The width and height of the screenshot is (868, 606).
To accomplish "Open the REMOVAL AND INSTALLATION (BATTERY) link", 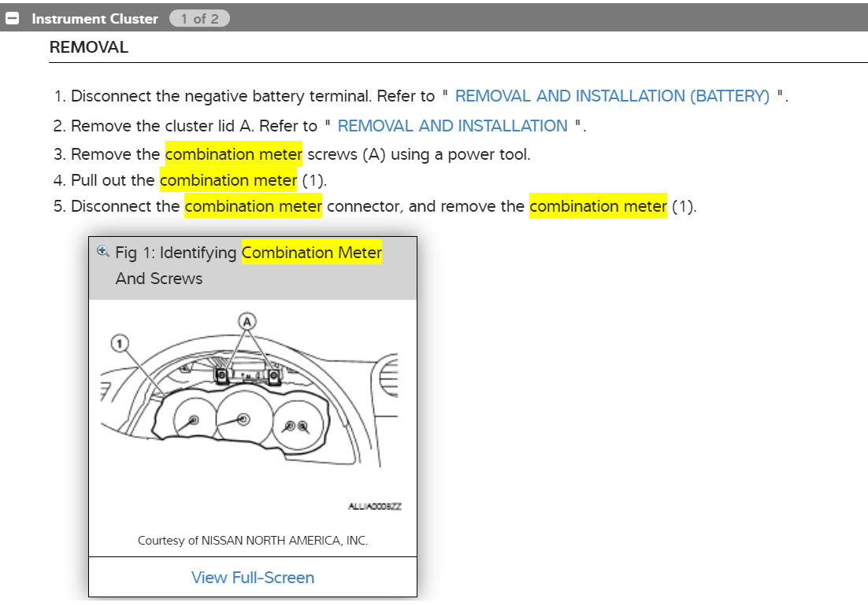I will (612, 96).
